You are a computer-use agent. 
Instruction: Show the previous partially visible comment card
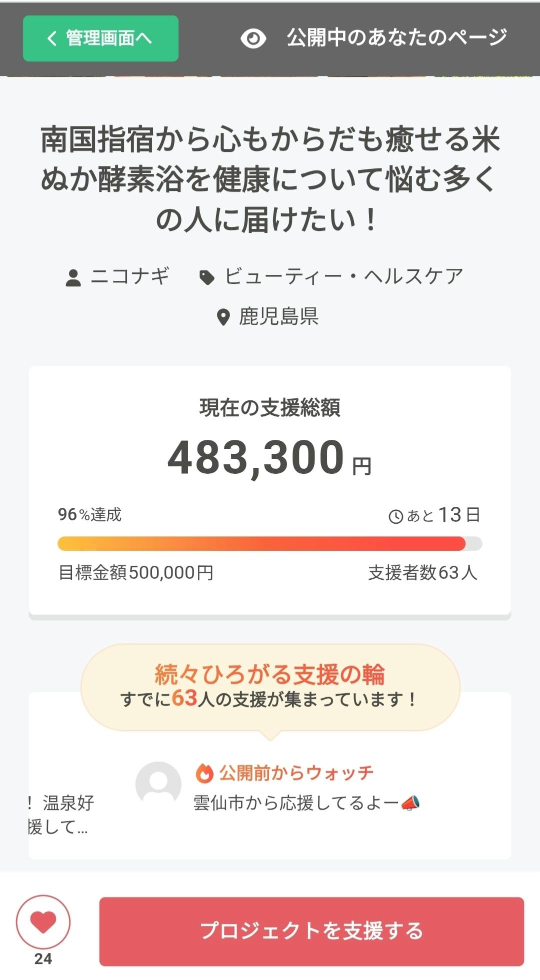[x=59, y=815]
